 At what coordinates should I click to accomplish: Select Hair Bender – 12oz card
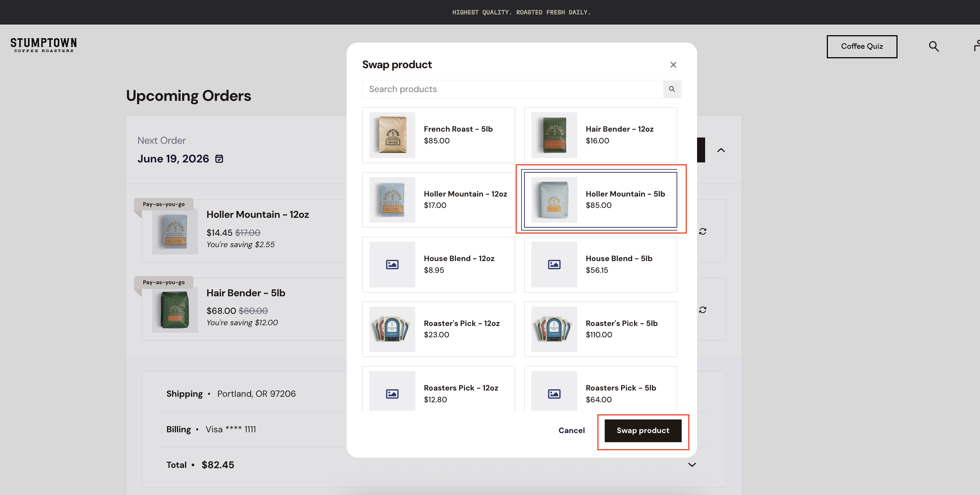point(600,135)
